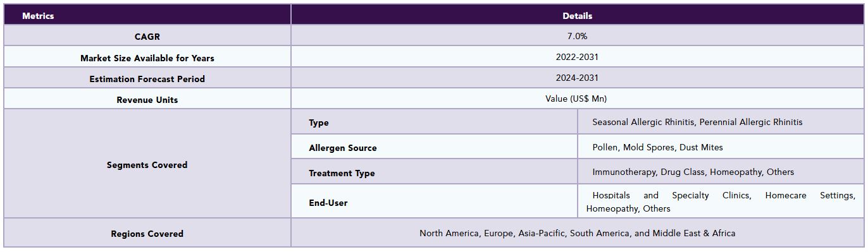Select the Revenue Units label
This screenshot has width=868, height=252.
147,99
